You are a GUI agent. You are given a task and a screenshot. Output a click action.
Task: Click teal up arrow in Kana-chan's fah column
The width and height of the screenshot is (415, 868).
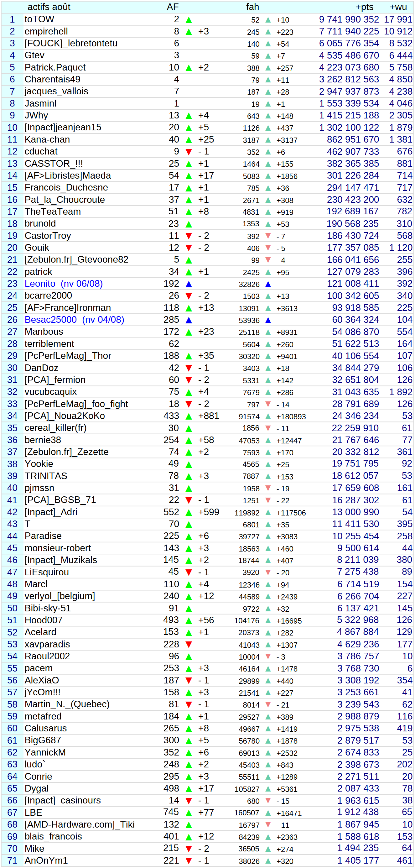268,140
